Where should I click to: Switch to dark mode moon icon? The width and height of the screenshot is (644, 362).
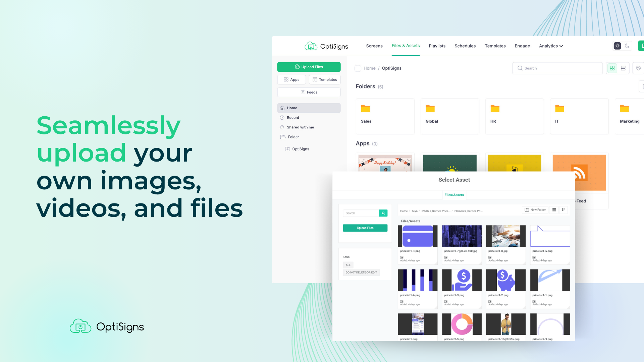point(627,46)
